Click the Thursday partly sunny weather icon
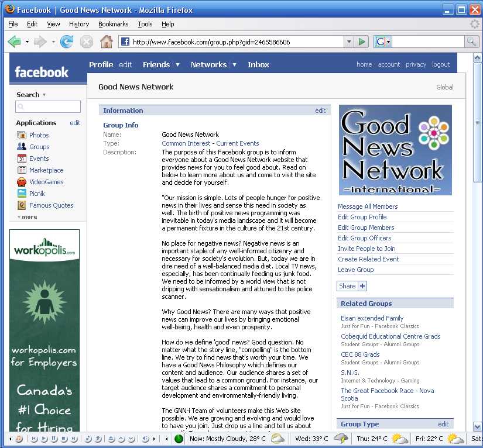This screenshot has height=448, width=483. 399,438
